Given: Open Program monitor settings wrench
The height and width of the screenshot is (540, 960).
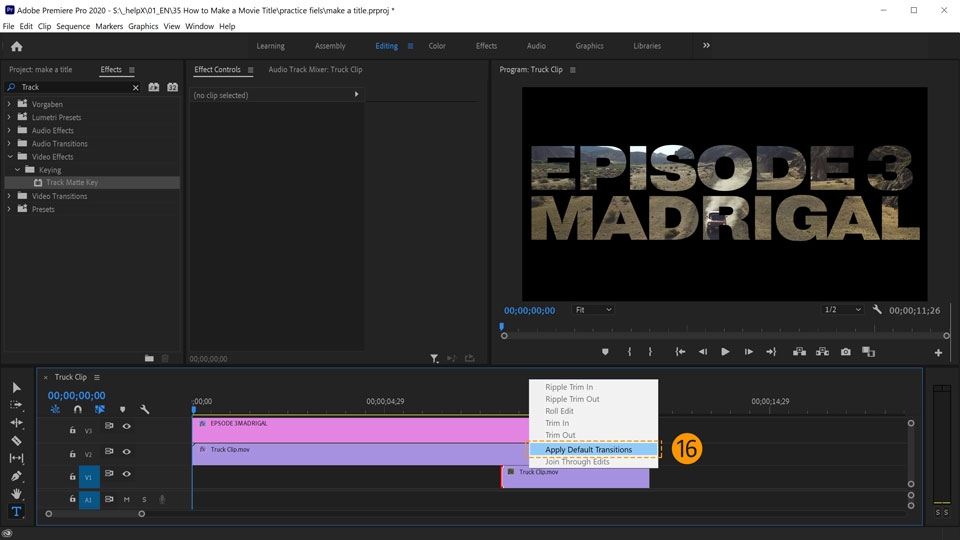Looking at the screenshot, I should click(877, 310).
